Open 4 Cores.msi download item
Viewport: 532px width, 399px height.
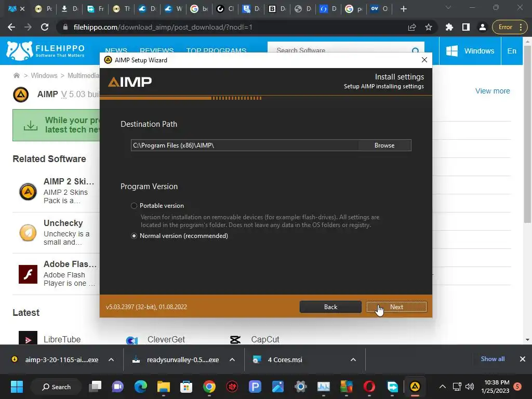click(285, 360)
